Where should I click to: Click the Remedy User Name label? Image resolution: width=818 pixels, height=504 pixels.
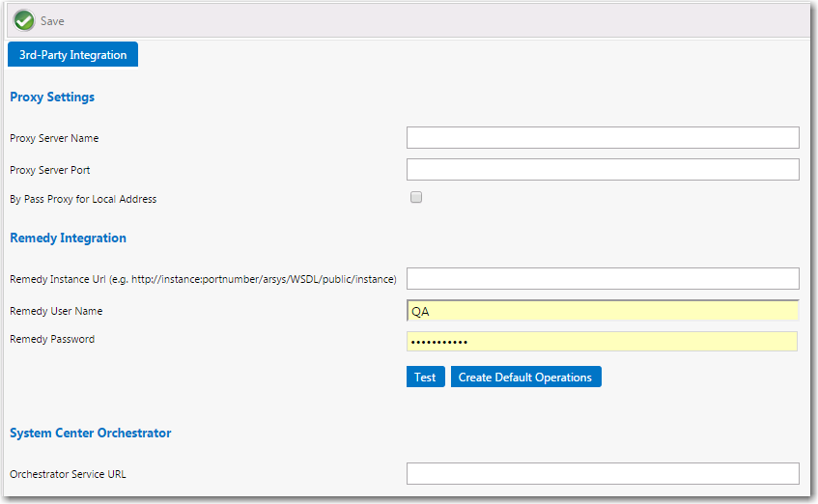pos(56,311)
